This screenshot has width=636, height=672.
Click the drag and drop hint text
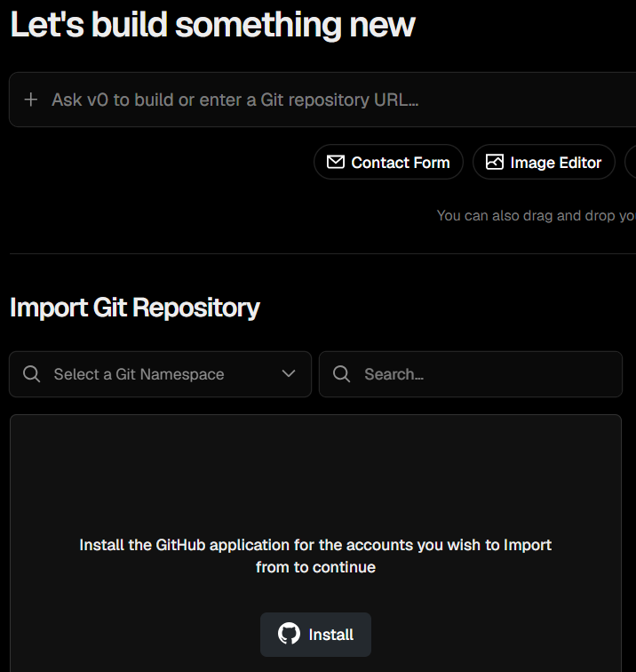pyautogui.click(x=537, y=216)
